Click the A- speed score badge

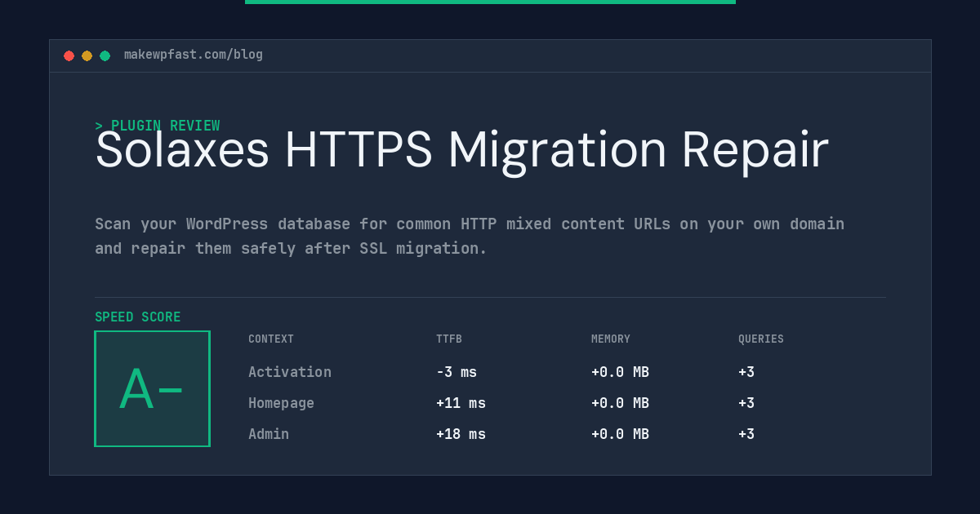click(152, 388)
